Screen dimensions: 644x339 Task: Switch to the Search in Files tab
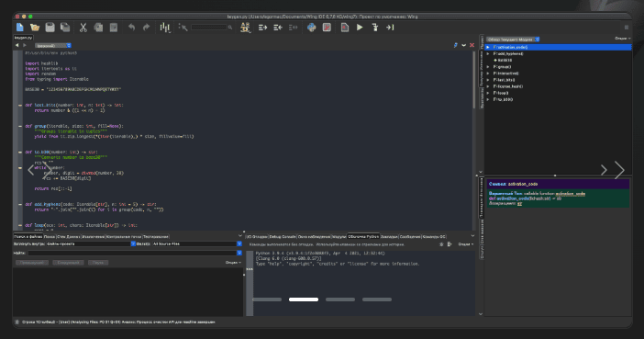coord(28,236)
